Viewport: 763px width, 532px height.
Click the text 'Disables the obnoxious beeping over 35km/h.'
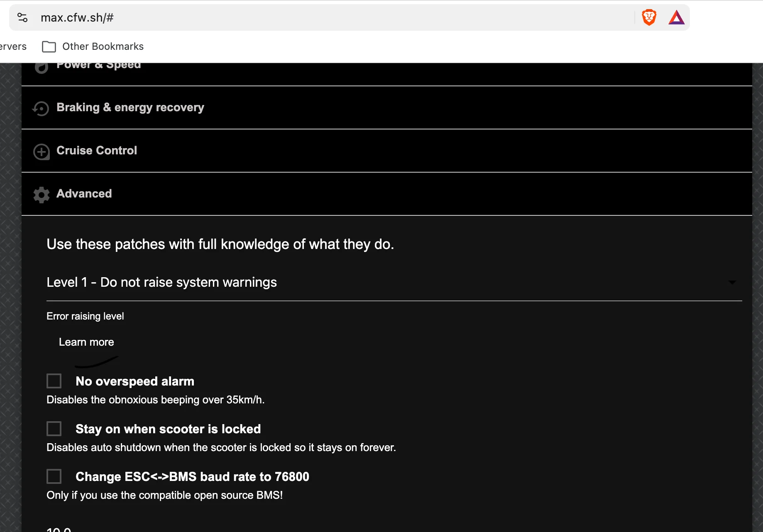coord(155,400)
